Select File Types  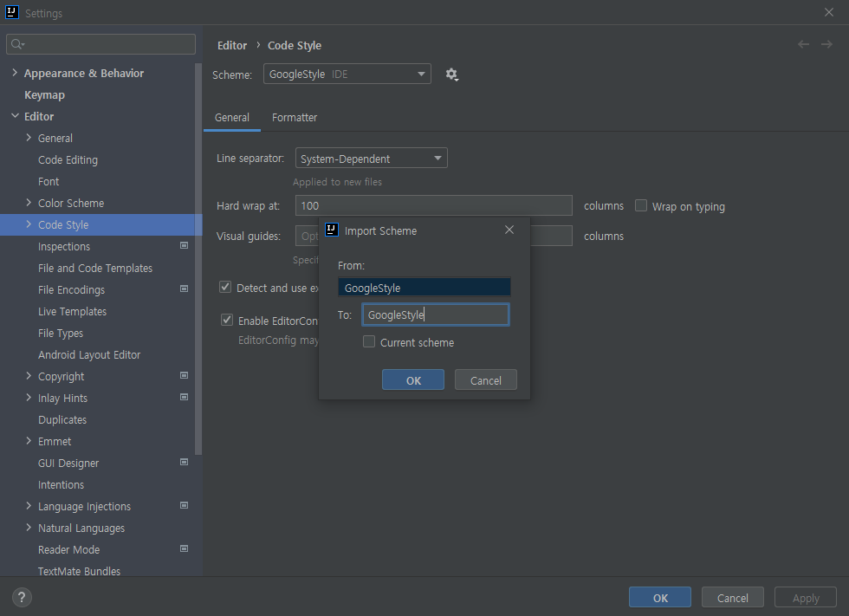pos(61,333)
